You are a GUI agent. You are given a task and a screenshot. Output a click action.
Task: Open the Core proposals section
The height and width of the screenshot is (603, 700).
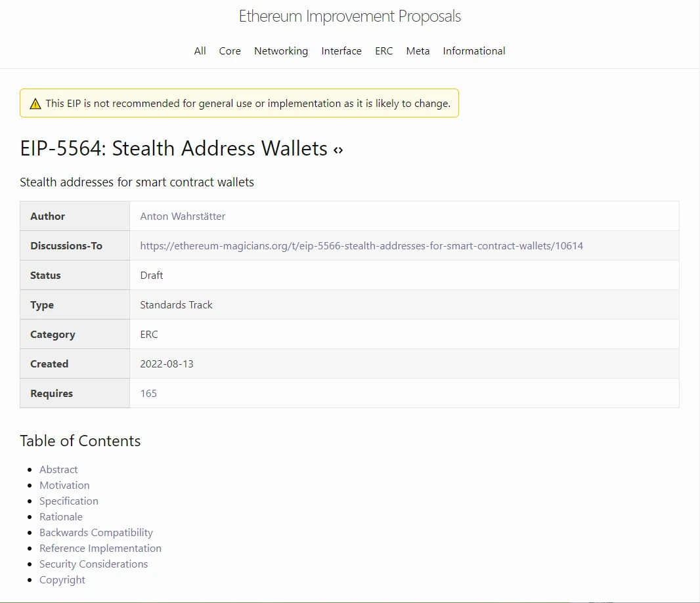click(230, 51)
